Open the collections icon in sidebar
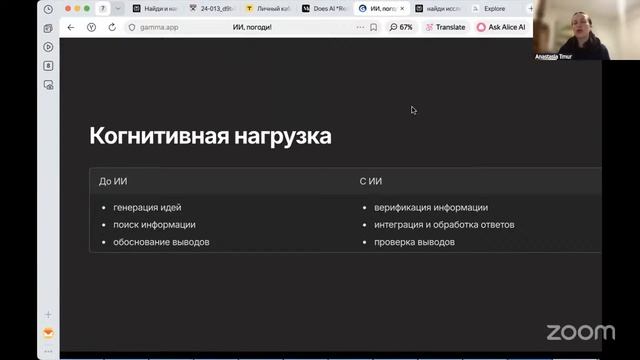 pos(48,28)
